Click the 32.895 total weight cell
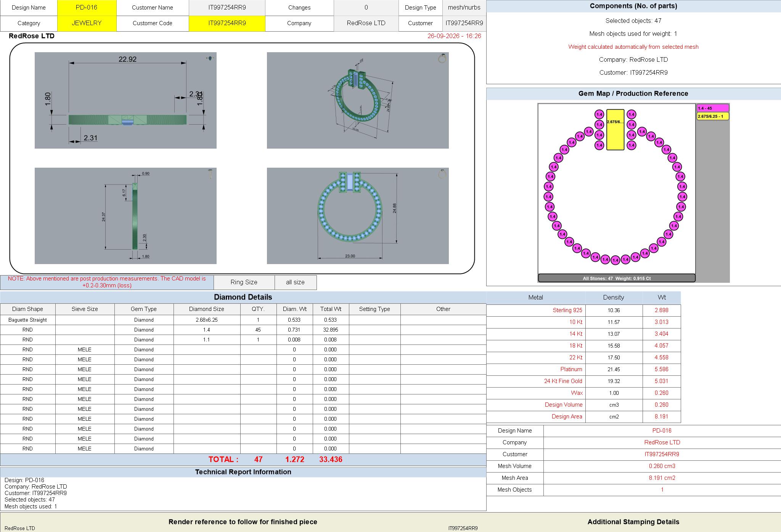The width and height of the screenshot is (781, 532). click(331, 330)
